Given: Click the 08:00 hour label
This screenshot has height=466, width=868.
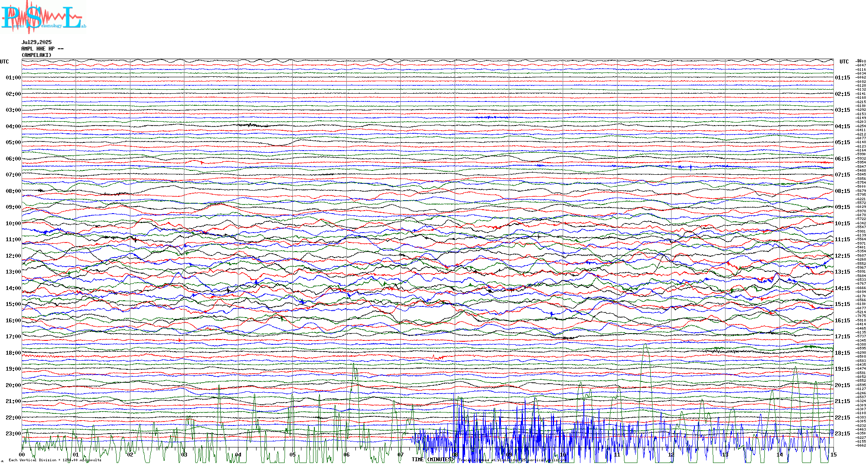Looking at the screenshot, I should point(13,191).
